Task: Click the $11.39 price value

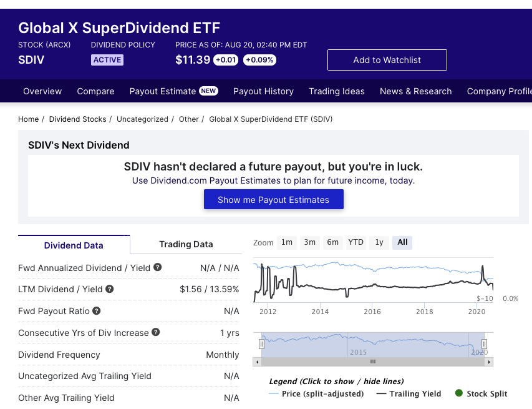Action: click(193, 60)
